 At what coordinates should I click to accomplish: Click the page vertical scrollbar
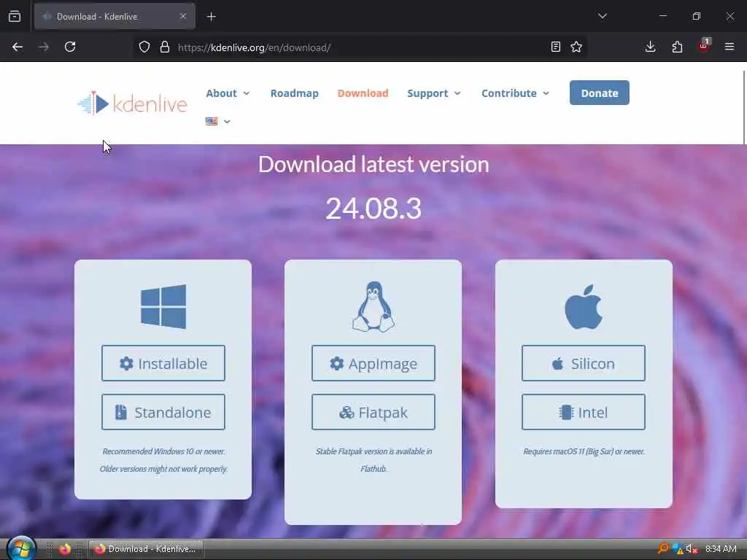pyautogui.click(x=744, y=107)
